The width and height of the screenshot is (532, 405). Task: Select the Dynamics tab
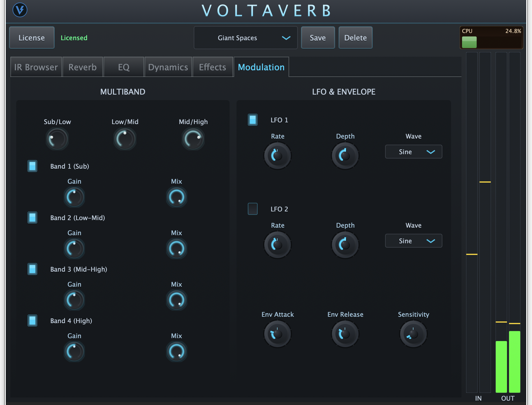coord(168,67)
